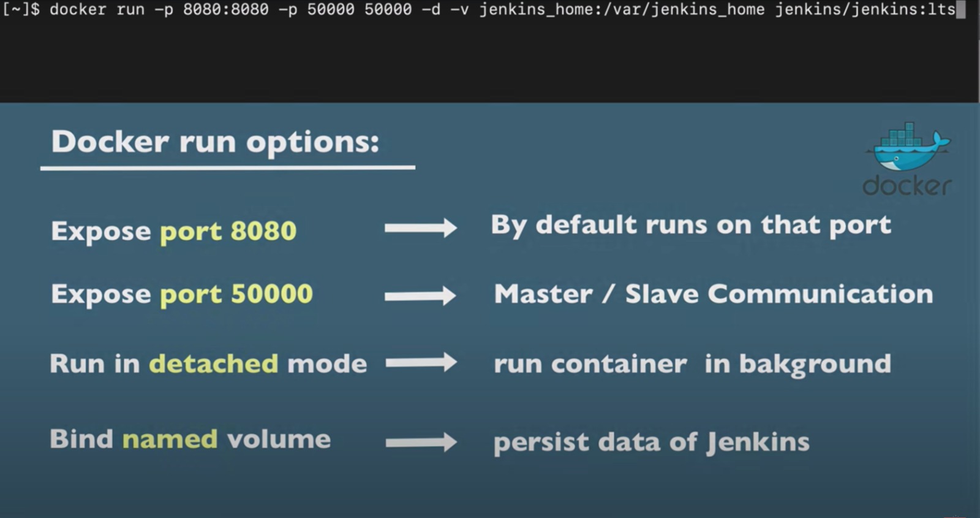Click the arrow beside Expose port 50000
The image size is (980, 518).
pos(420,296)
